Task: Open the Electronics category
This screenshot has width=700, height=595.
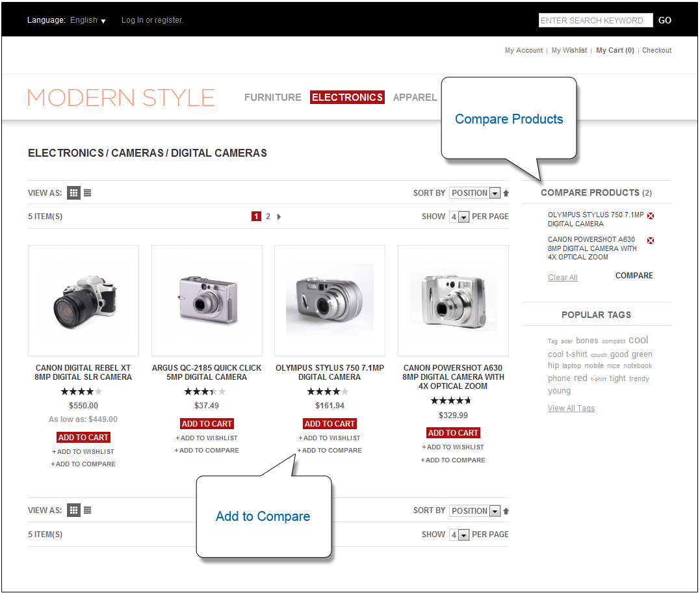Action: coord(347,98)
